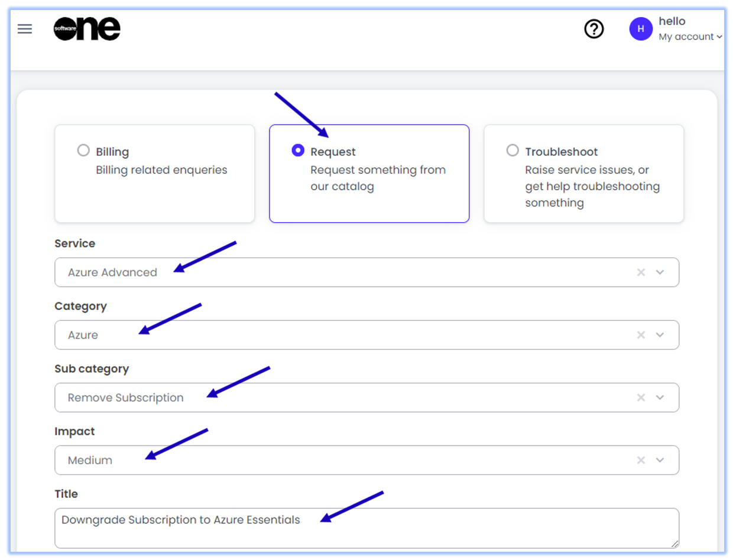Select the Troubleshoot radio button
This screenshot has height=560, width=733.
tap(513, 151)
